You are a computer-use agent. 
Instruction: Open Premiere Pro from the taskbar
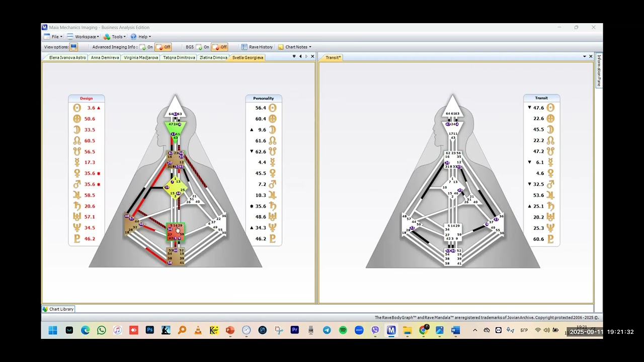point(294,330)
